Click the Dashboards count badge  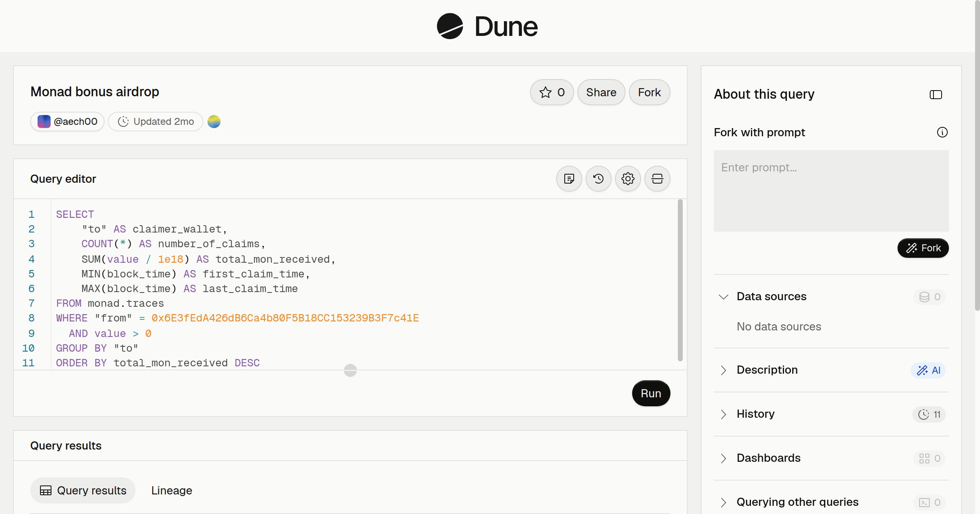click(929, 458)
